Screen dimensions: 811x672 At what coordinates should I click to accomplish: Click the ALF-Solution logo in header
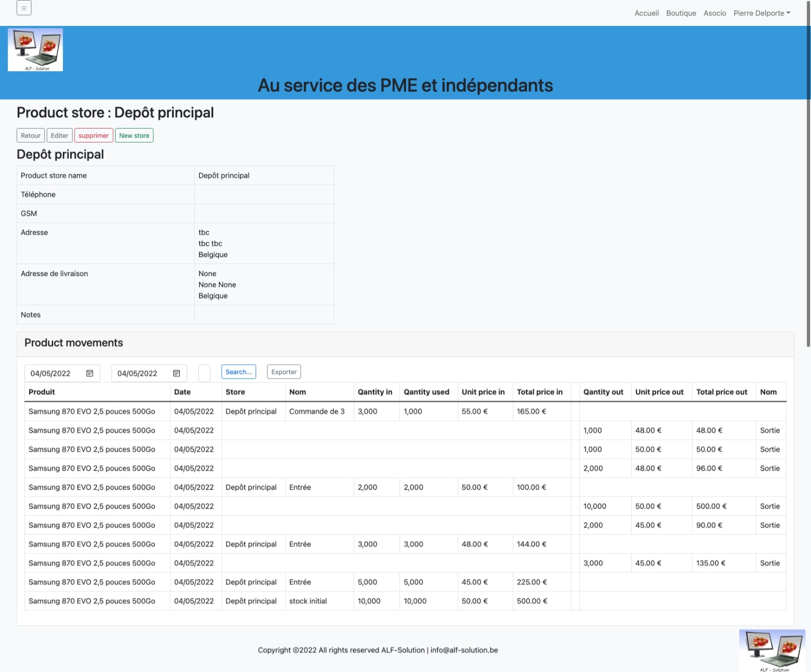(x=35, y=50)
